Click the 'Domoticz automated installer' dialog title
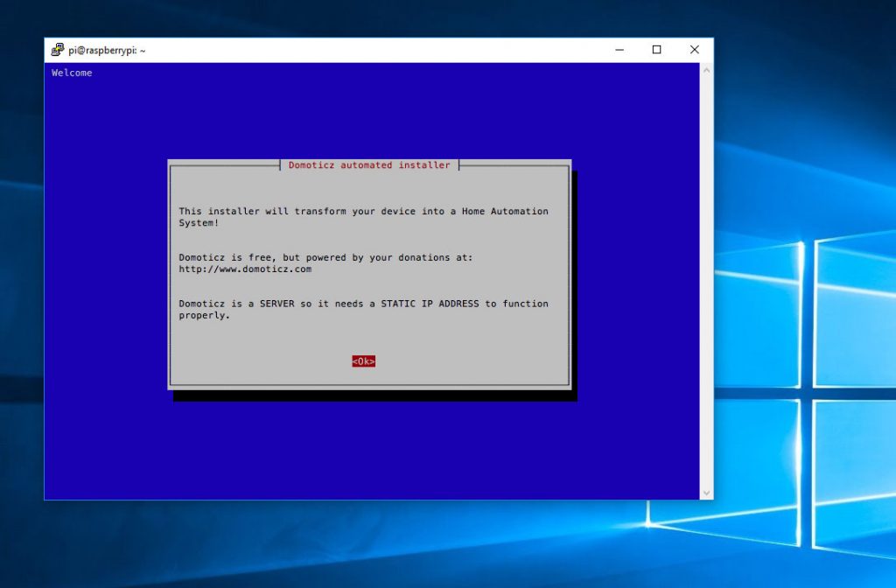Viewport: 896px width, 588px height. coord(369,165)
